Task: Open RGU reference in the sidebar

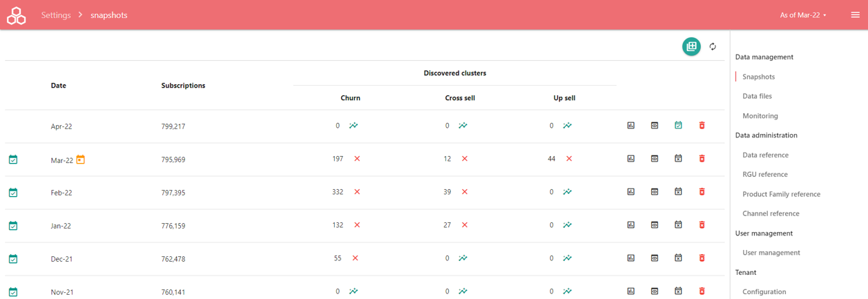Action: pos(765,175)
